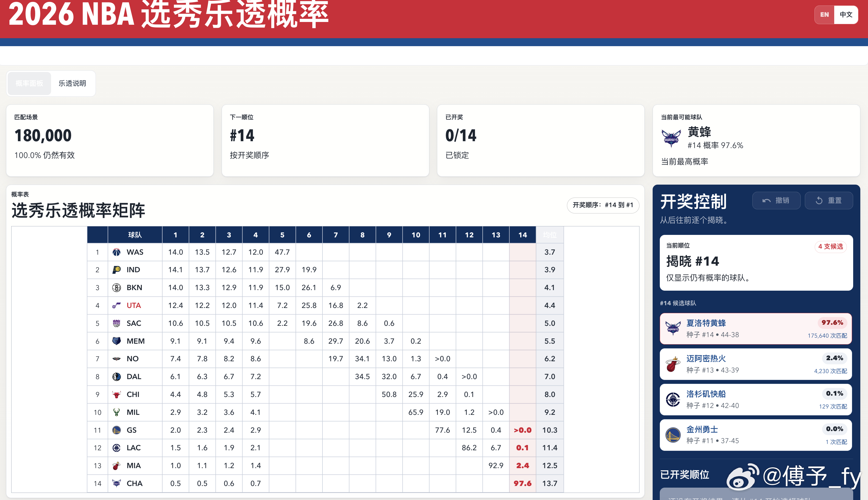
Task: Click the 13.7 average for CHA
Action: pyautogui.click(x=550, y=483)
